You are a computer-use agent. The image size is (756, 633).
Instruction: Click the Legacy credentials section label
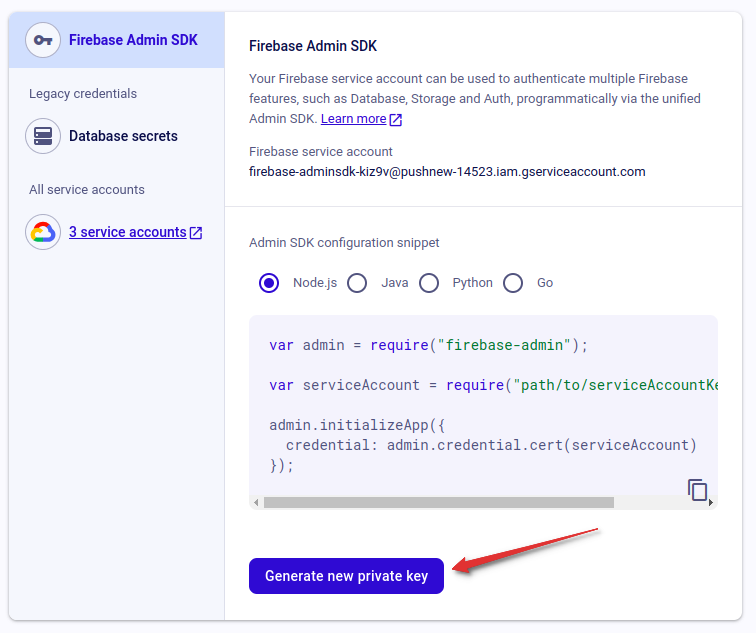83,94
